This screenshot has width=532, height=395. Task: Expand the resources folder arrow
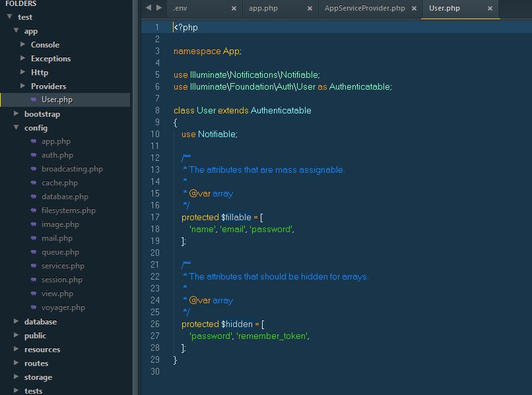pyautogui.click(x=16, y=349)
